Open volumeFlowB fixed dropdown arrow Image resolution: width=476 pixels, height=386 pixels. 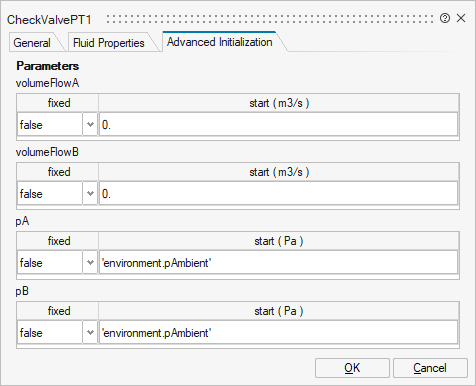coord(90,193)
